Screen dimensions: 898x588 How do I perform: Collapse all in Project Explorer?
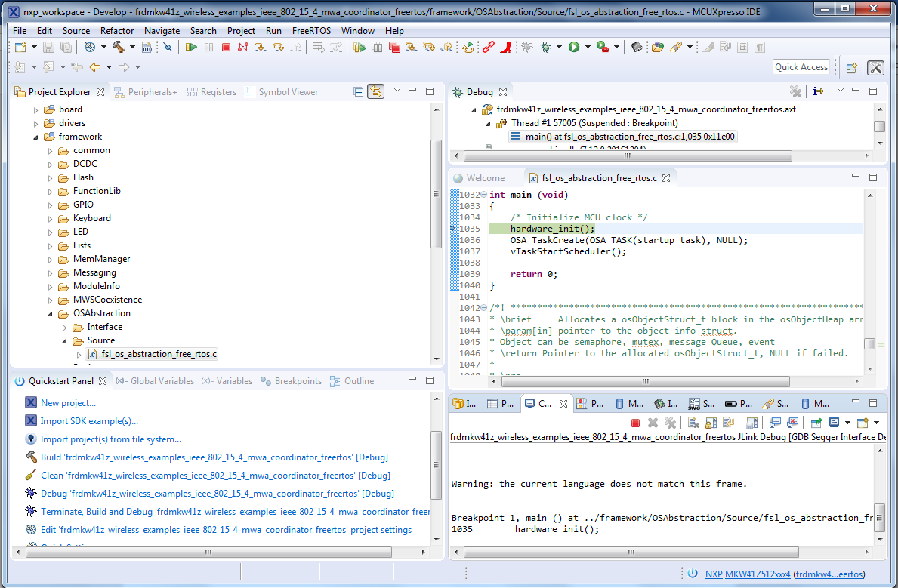[359, 91]
